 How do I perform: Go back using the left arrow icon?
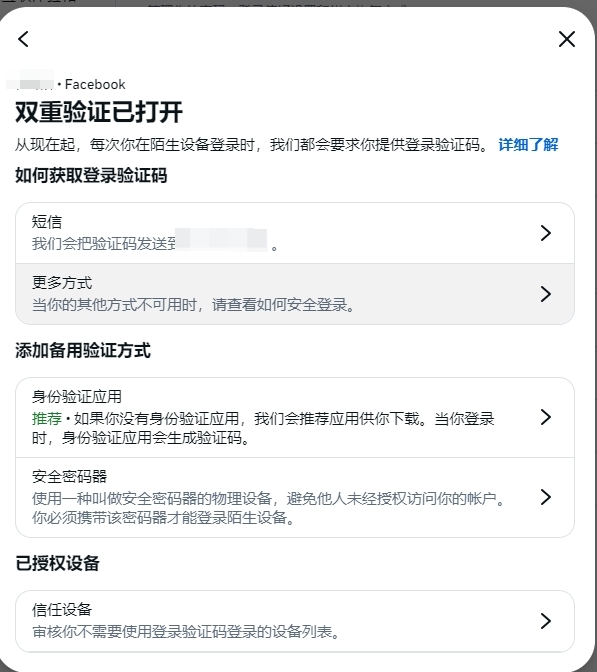(x=24, y=39)
